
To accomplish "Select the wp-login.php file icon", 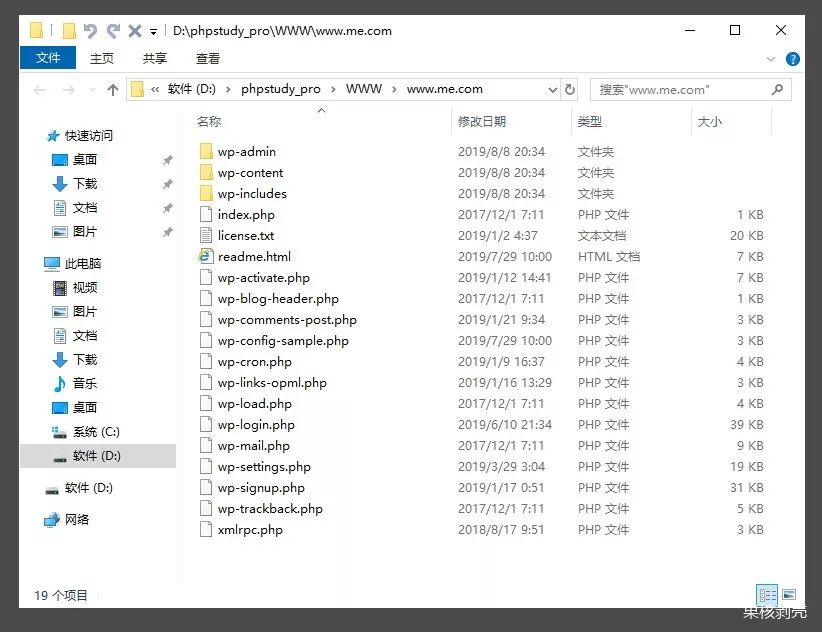I will pyautogui.click(x=206, y=424).
